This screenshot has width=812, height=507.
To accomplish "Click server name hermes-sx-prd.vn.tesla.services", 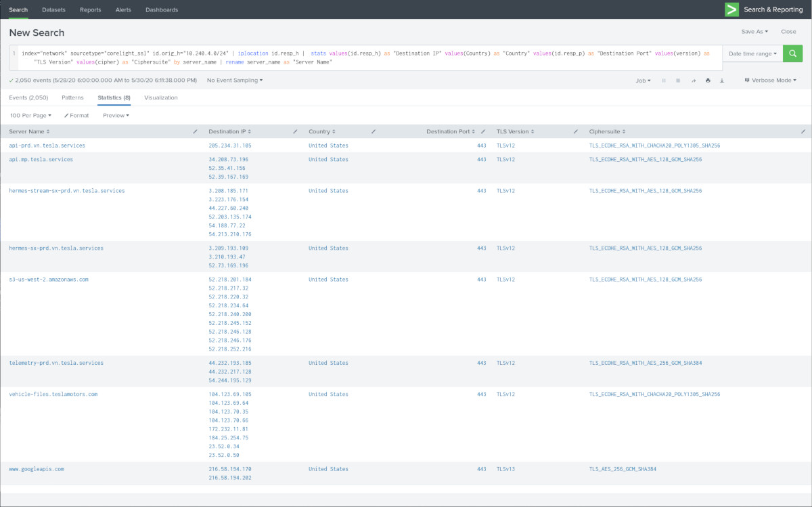I will [56, 248].
